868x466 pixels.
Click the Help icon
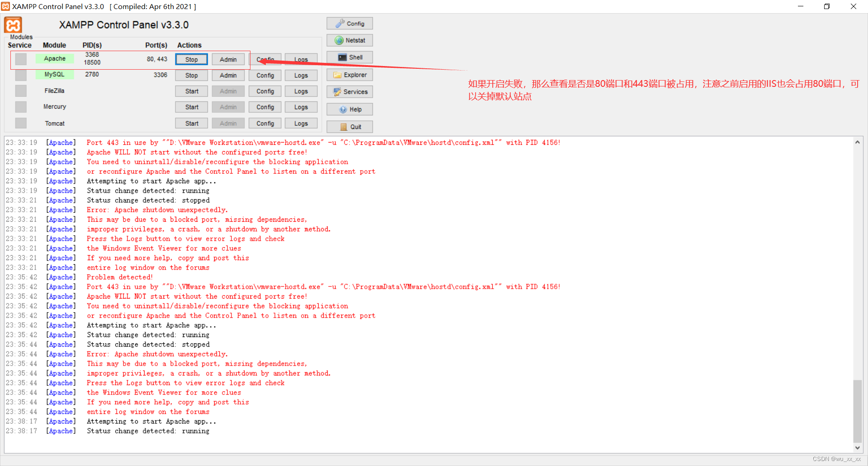point(349,109)
